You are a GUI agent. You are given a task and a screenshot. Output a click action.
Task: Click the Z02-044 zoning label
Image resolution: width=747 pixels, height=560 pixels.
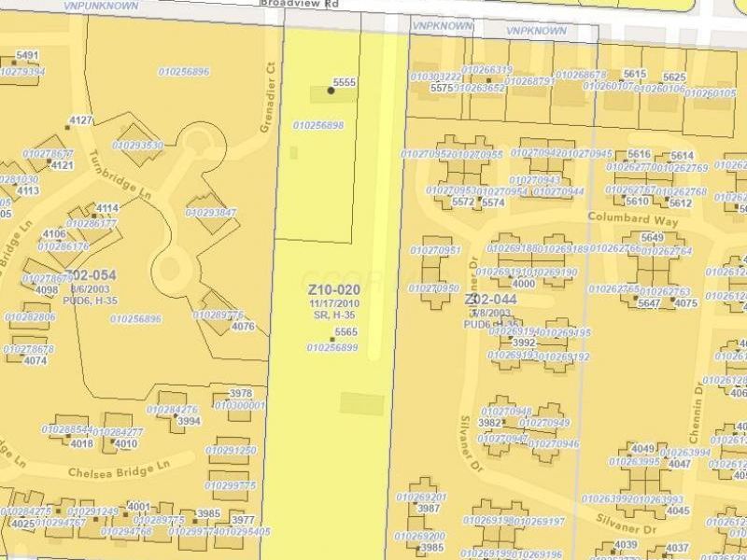[x=491, y=299]
